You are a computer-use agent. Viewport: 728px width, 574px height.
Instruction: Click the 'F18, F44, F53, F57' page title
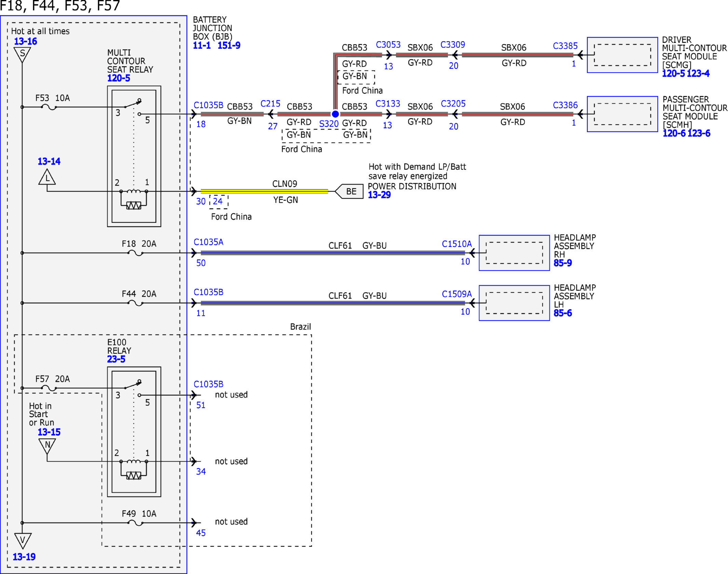click(x=60, y=6)
